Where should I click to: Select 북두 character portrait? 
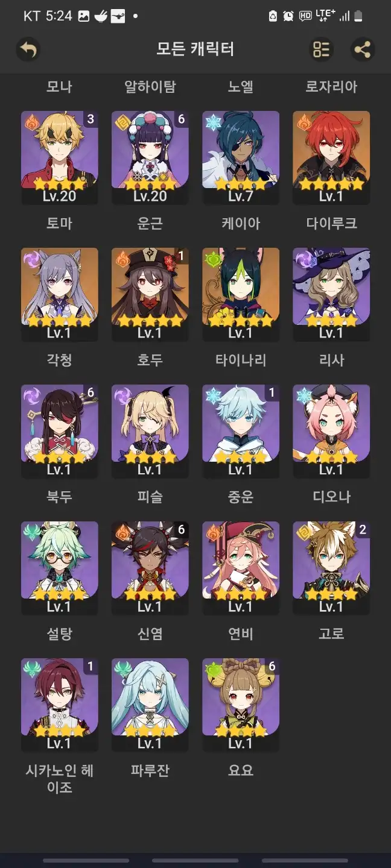59,432
